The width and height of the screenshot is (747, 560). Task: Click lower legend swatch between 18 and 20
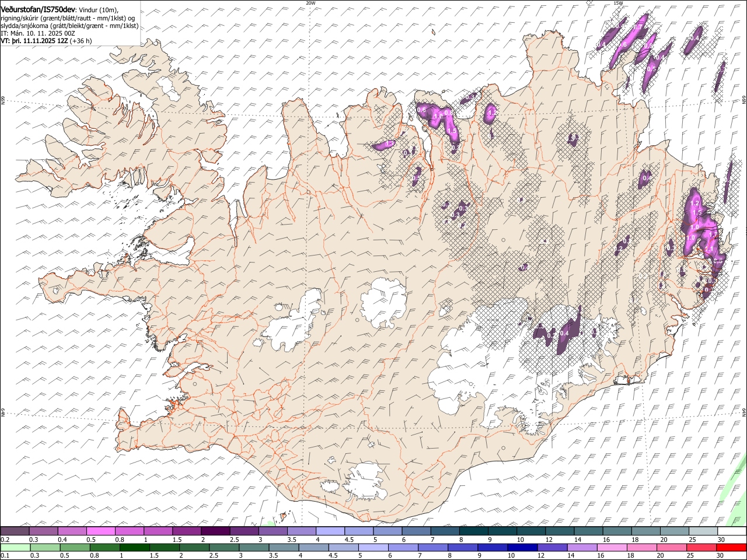click(641, 547)
